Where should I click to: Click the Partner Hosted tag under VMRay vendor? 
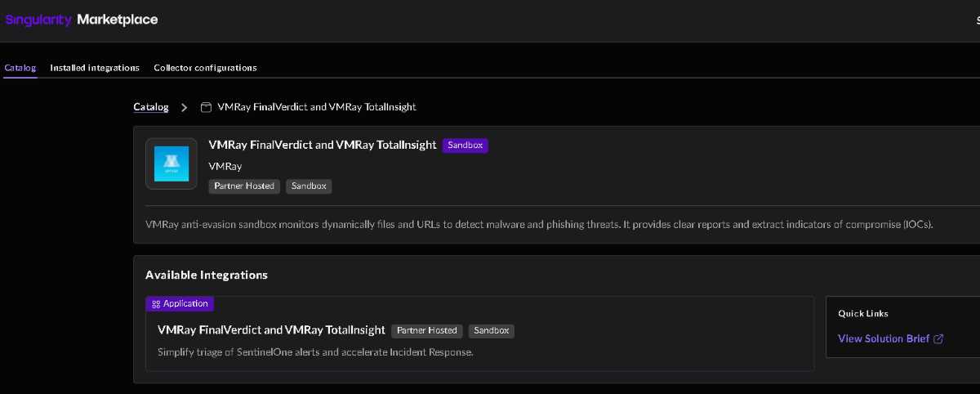[x=244, y=186]
